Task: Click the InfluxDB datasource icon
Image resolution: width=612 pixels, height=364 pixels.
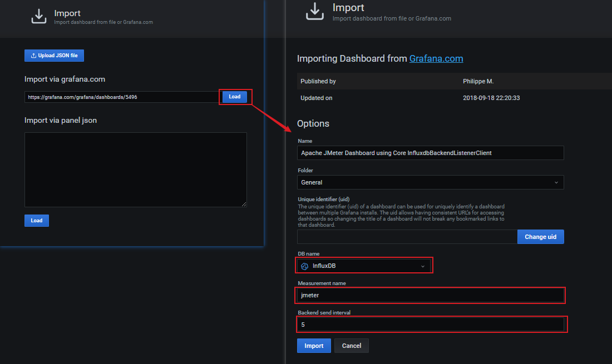Action: tap(304, 266)
